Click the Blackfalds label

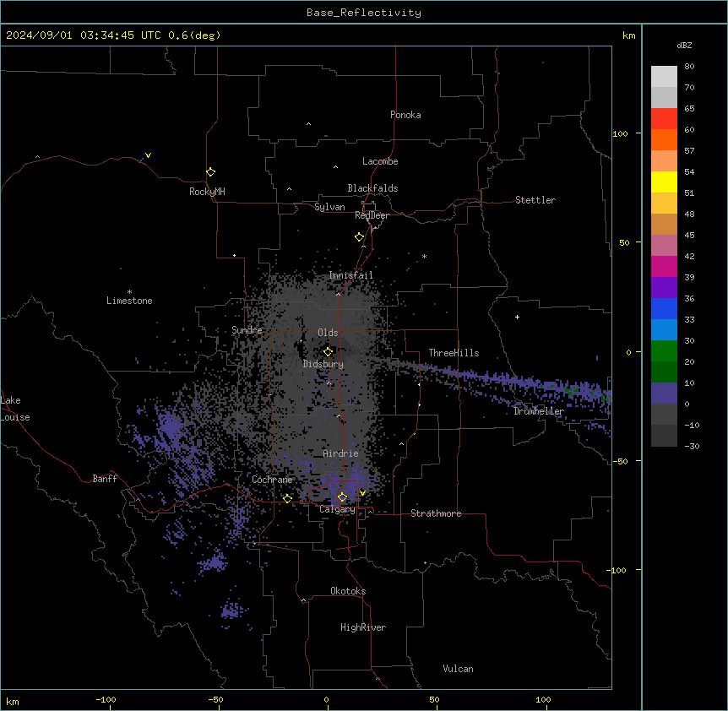coord(372,188)
